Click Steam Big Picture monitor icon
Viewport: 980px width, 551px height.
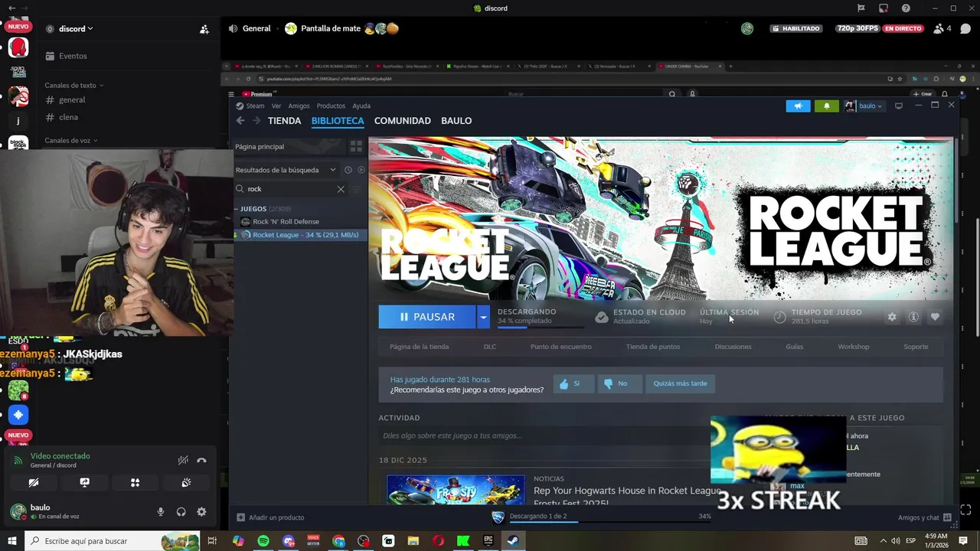(899, 106)
